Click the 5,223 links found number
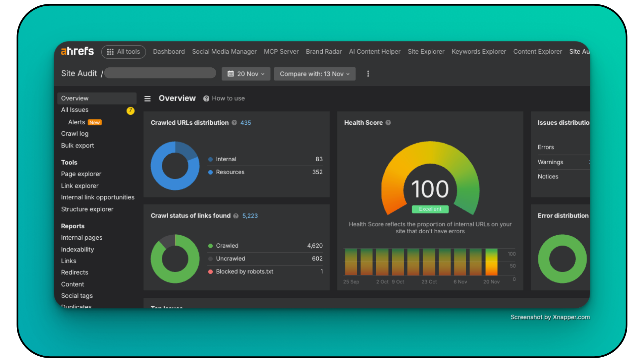Screen dimensions: 644x362 pos(250,216)
